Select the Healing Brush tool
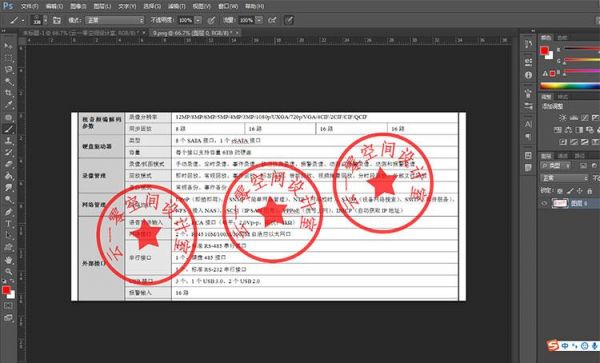The height and width of the screenshot is (363, 600). click(8, 117)
